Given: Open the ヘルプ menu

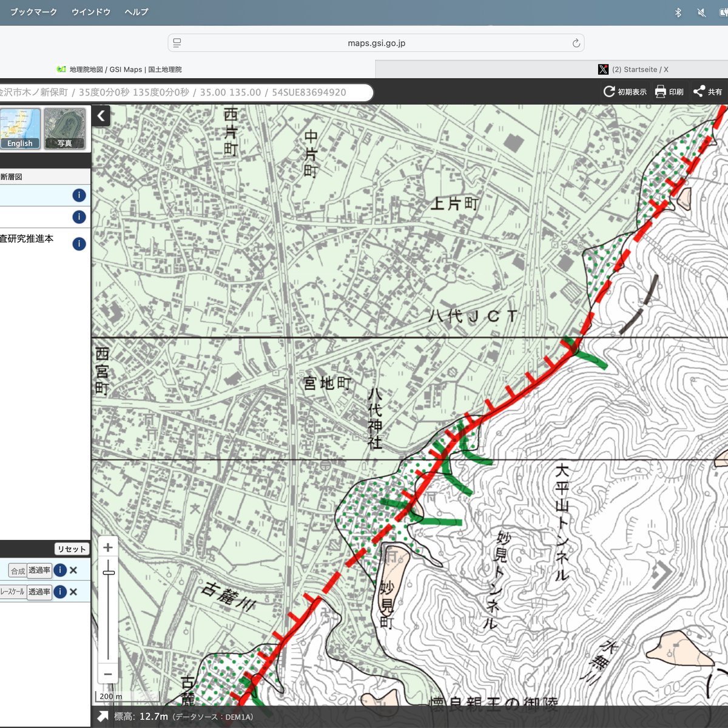Looking at the screenshot, I should coord(136,12).
